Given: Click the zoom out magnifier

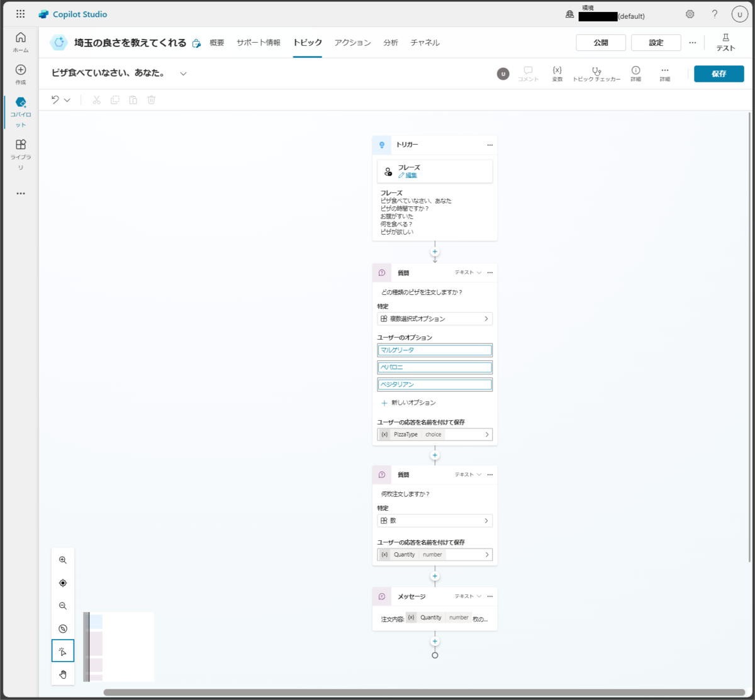Looking at the screenshot, I should 63,606.
